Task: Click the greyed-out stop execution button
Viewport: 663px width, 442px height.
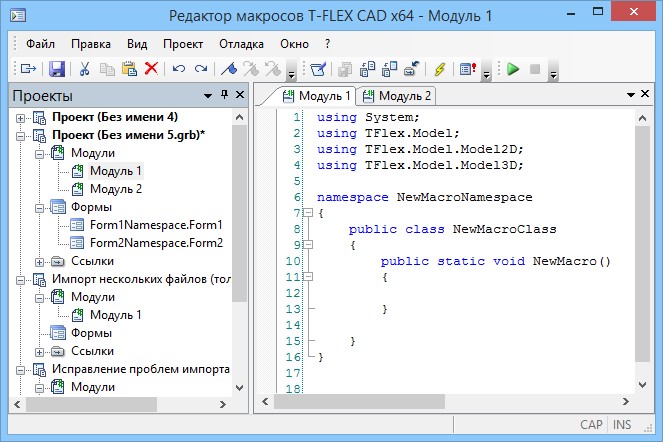Action: point(535,69)
